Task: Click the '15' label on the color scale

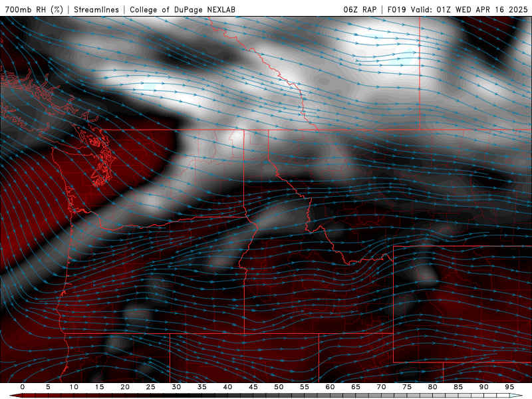Action: 99,387
